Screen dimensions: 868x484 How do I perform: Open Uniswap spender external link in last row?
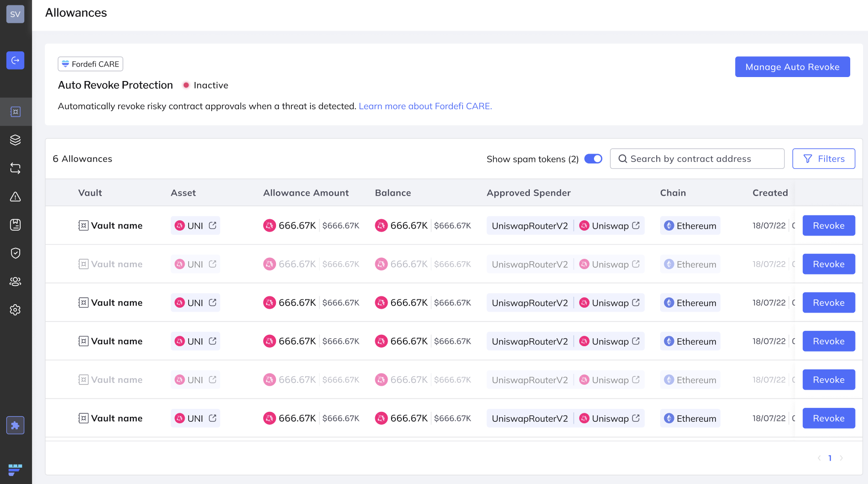tap(636, 418)
